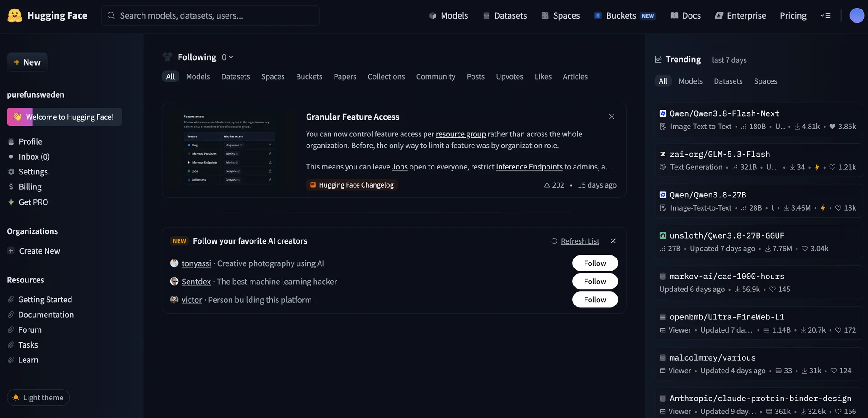This screenshot has width=868, height=418.
Task: Open Buckets in the top navigation
Action: pyautogui.click(x=625, y=15)
